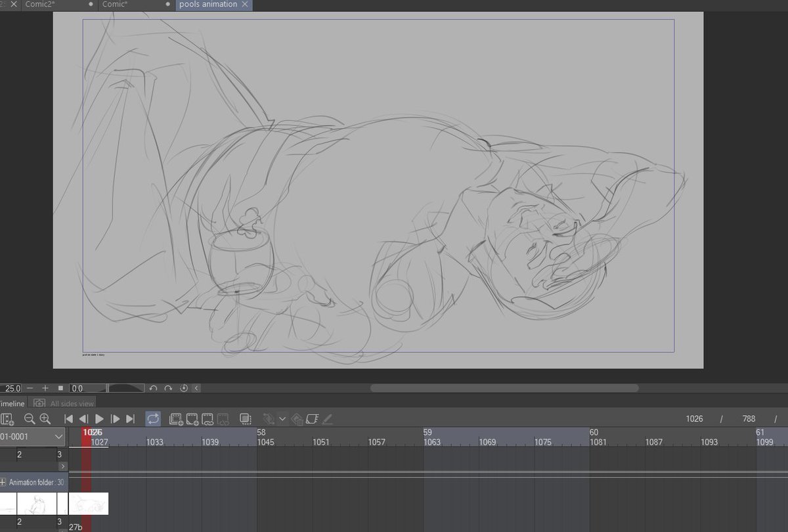Add a new animation folder
Screen dimensions: 788x532
[x=175, y=418]
